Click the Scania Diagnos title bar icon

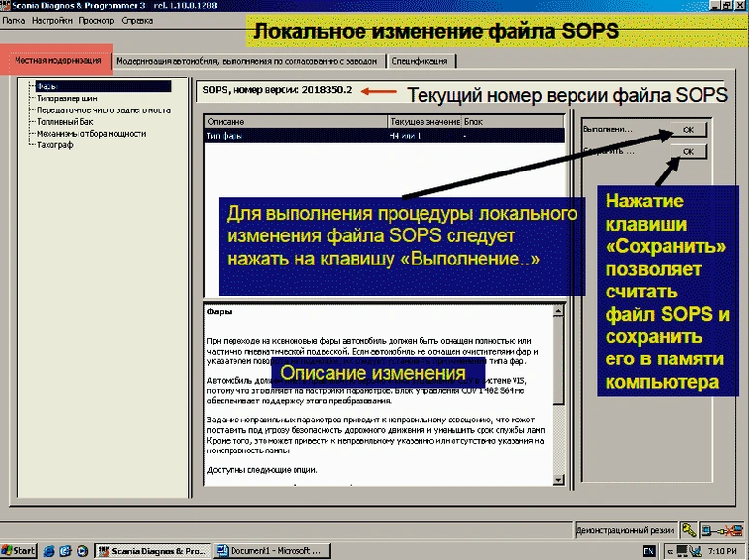(7, 6)
